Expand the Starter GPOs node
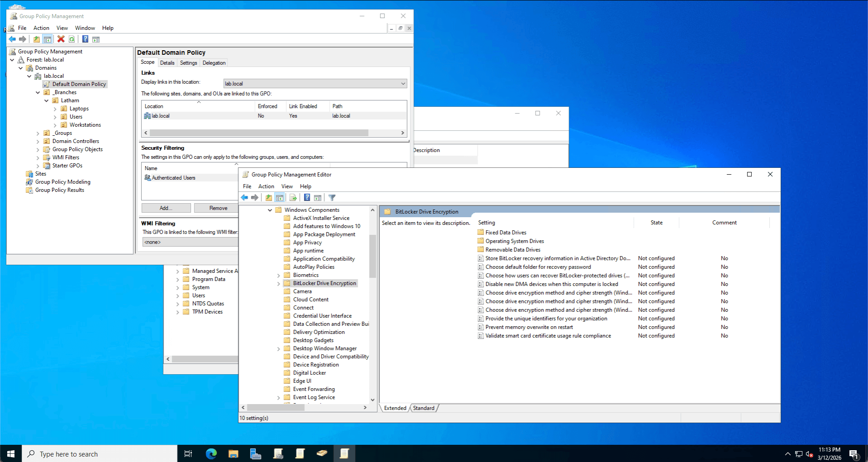The image size is (868, 462). pos(38,166)
